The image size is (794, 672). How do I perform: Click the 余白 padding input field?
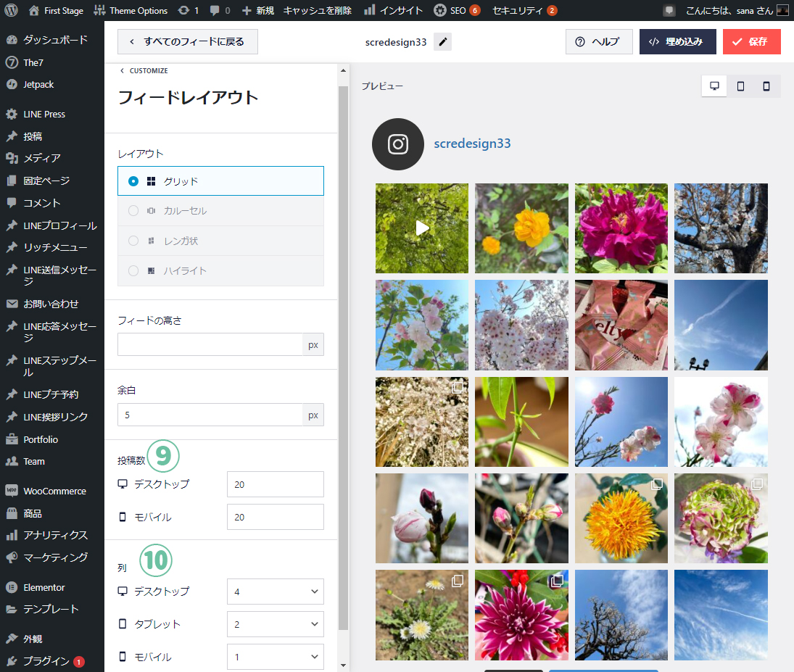click(x=210, y=415)
